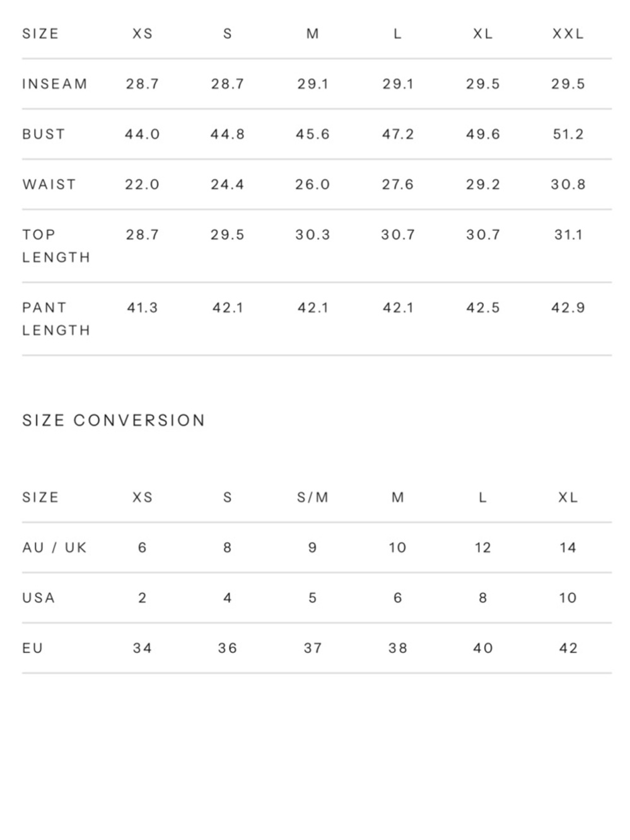Click top length value 31.1
Viewport: 630px width, 840px height.
point(568,235)
